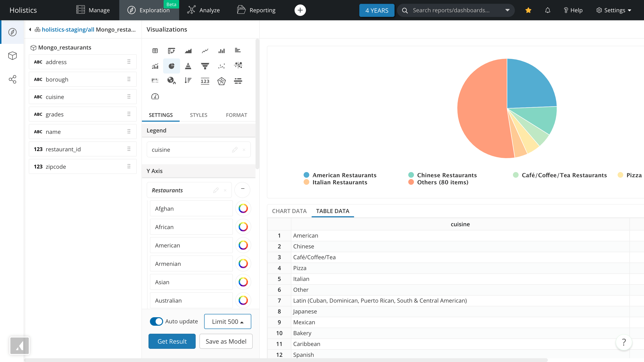Toggle the Chinese Restaurants legend entry

[446, 175]
